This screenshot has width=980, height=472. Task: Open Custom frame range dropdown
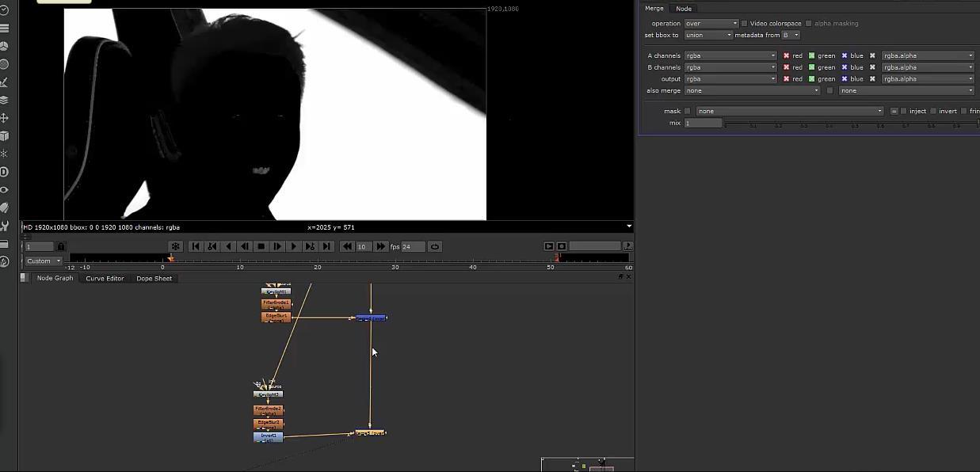tap(44, 261)
